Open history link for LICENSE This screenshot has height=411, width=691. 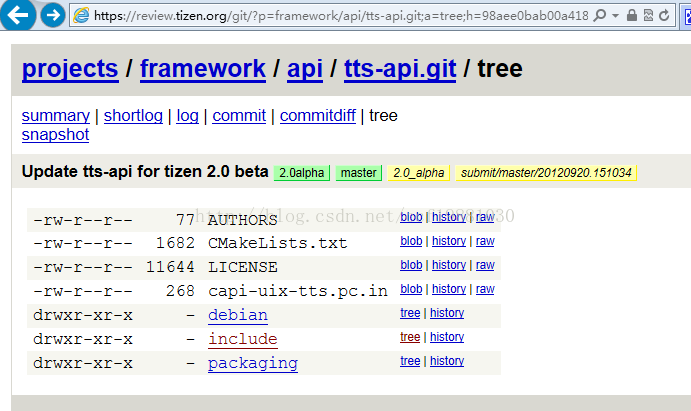[449, 265]
